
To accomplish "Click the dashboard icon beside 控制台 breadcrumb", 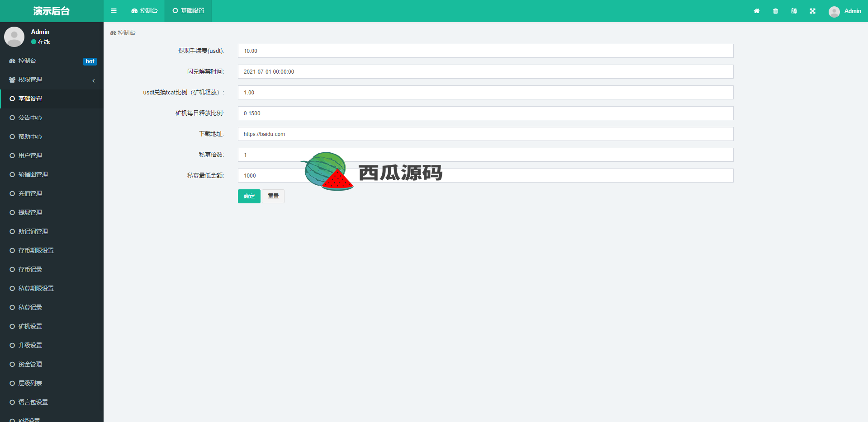I will pyautogui.click(x=113, y=33).
